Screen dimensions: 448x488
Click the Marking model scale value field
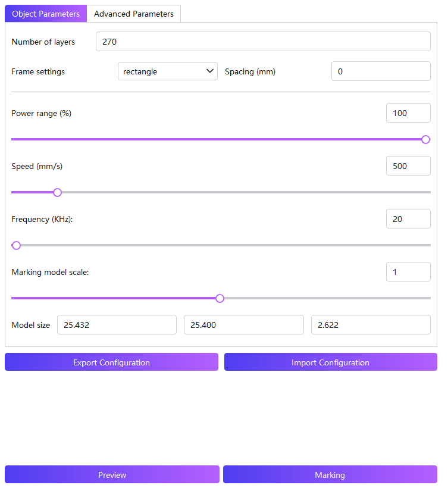(408, 272)
